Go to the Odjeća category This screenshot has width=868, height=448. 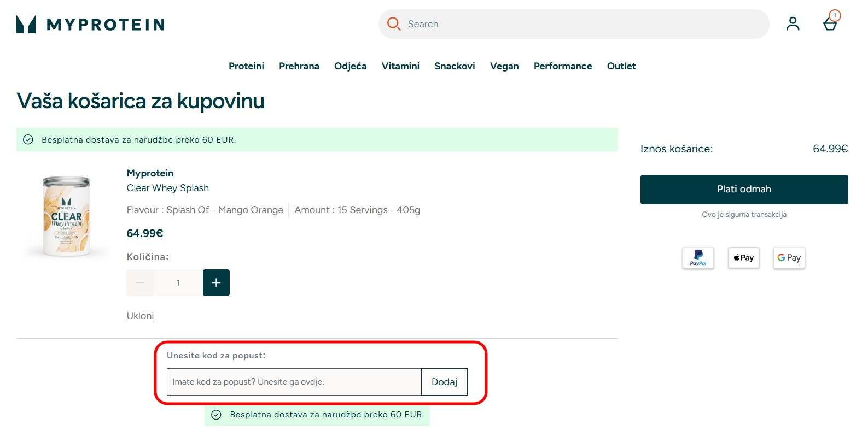point(350,66)
